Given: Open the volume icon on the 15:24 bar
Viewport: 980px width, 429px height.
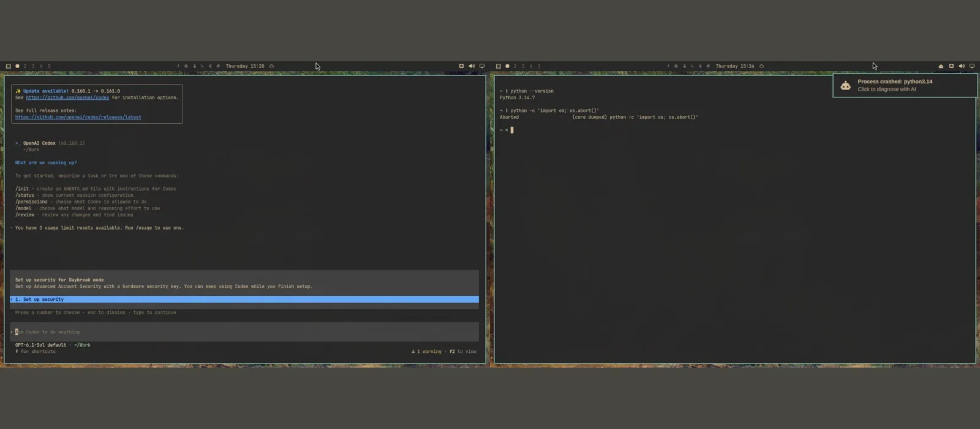Looking at the screenshot, I should (x=962, y=66).
